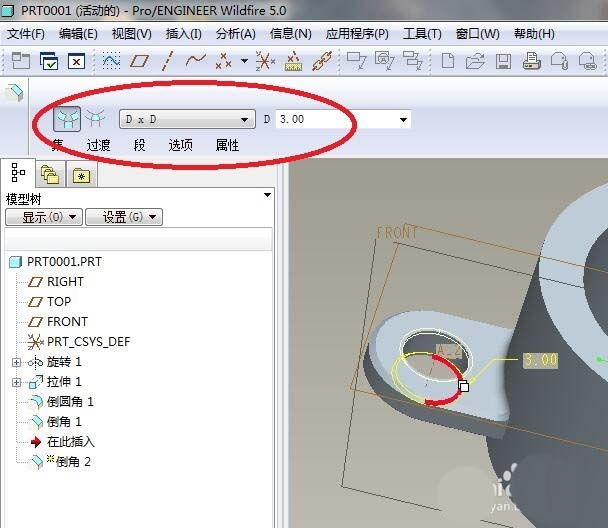608x528 pixels.
Task: Click the FRONT plane label in viewport
Action: coord(397,232)
